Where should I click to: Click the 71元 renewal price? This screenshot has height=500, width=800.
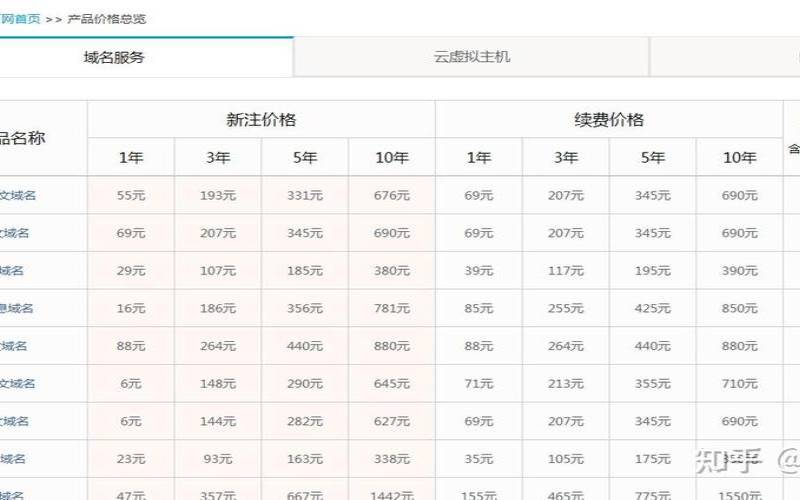(x=479, y=384)
